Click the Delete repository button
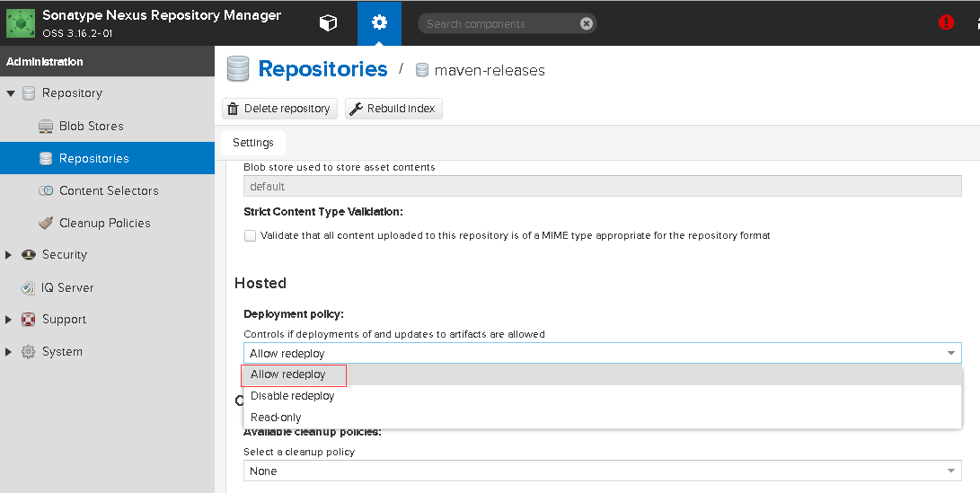 (x=279, y=109)
